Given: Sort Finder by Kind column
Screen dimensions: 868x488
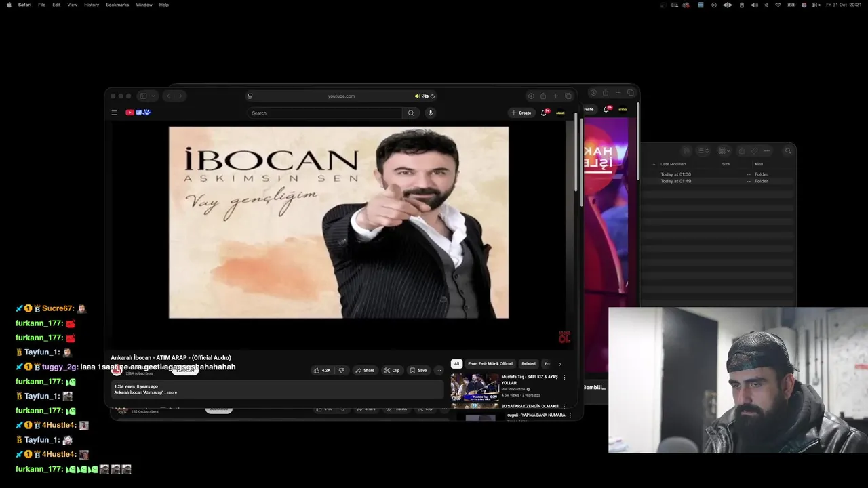Looking at the screenshot, I should coord(759,164).
